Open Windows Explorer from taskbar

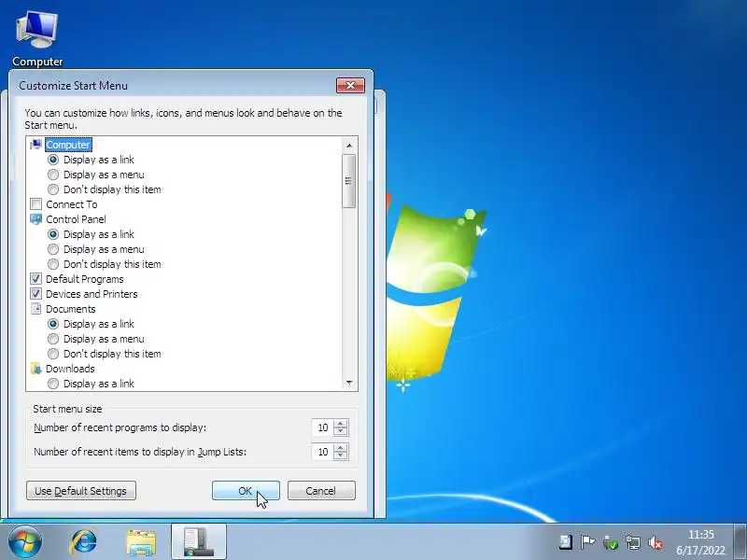(x=141, y=542)
